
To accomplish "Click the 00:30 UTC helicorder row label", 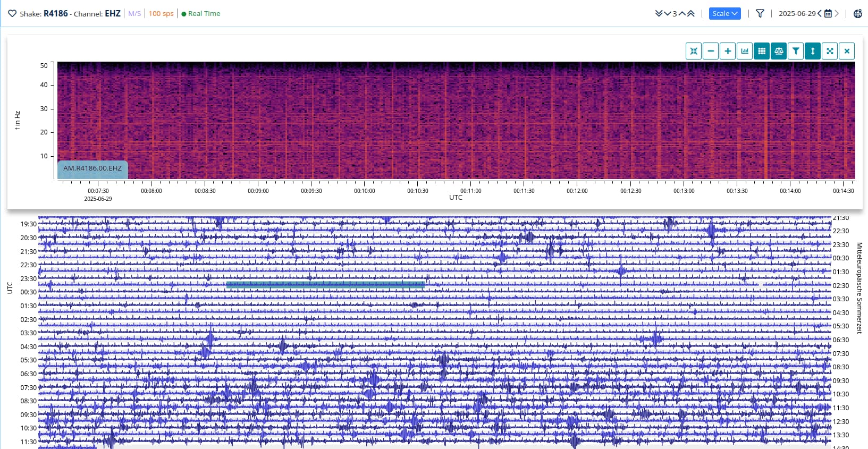I will (29, 292).
